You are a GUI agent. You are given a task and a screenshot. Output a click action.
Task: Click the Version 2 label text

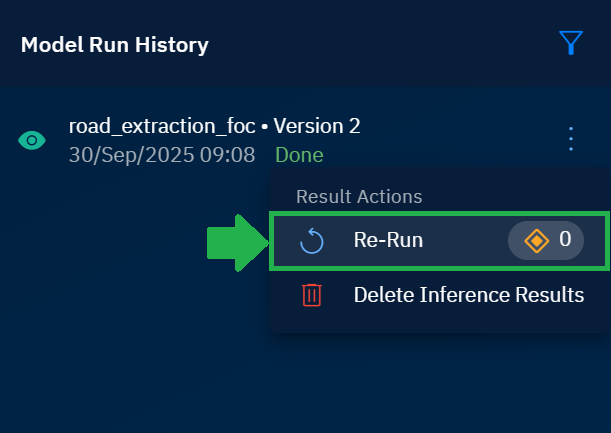pos(317,126)
